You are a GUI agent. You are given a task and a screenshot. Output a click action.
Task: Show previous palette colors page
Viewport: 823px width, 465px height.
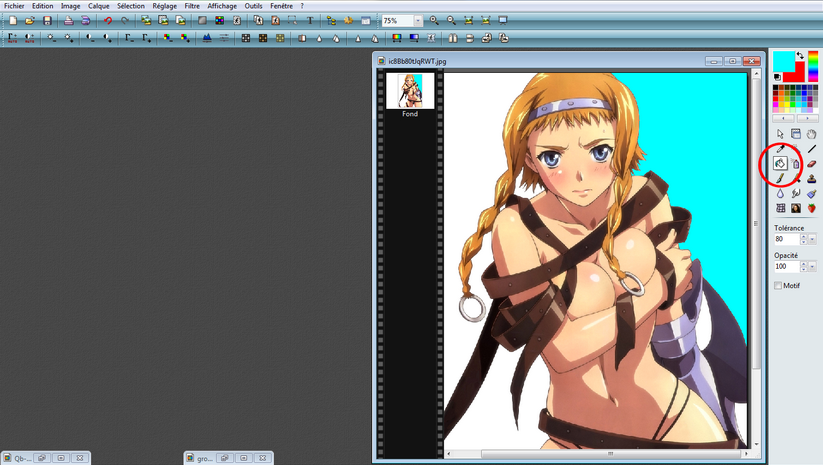point(784,119)
